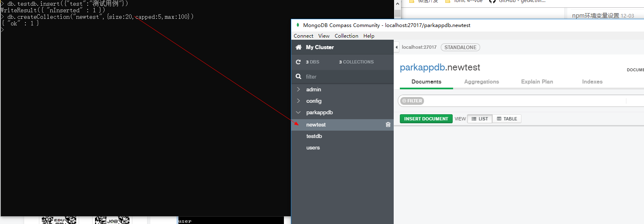Click the terminal window scrollbar thumb

(397, 13)
